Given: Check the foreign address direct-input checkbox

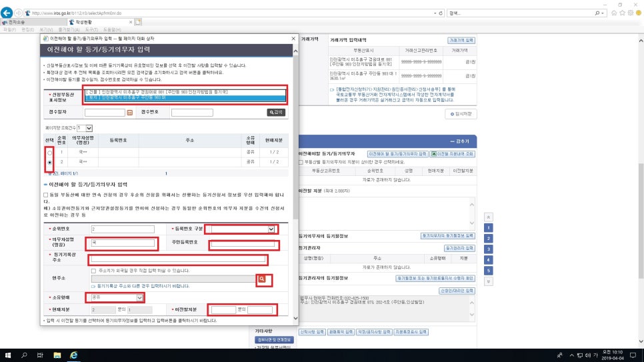Looking at the screenshot, I should pos(93,271).
